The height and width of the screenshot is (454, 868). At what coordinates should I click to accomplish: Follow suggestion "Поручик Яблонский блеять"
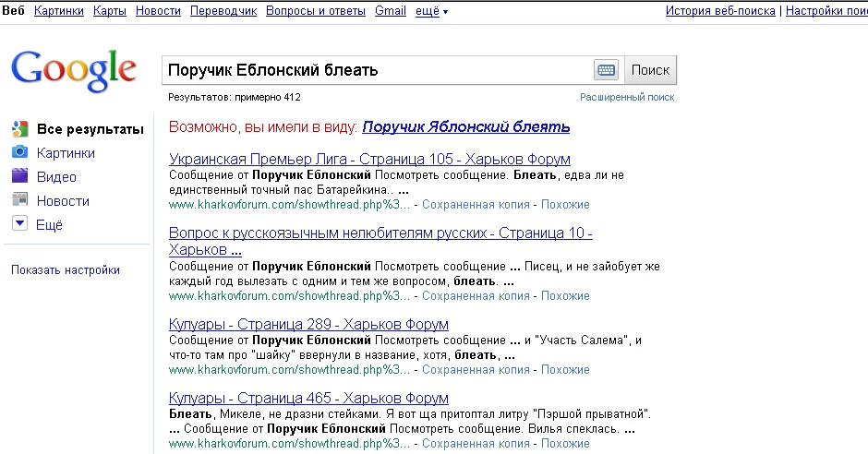click(466, 127)
